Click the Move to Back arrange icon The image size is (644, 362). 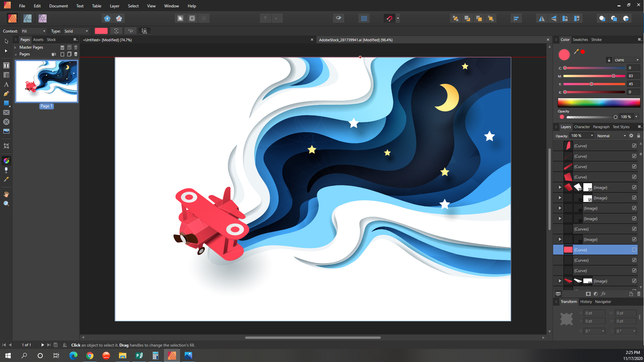456,18
